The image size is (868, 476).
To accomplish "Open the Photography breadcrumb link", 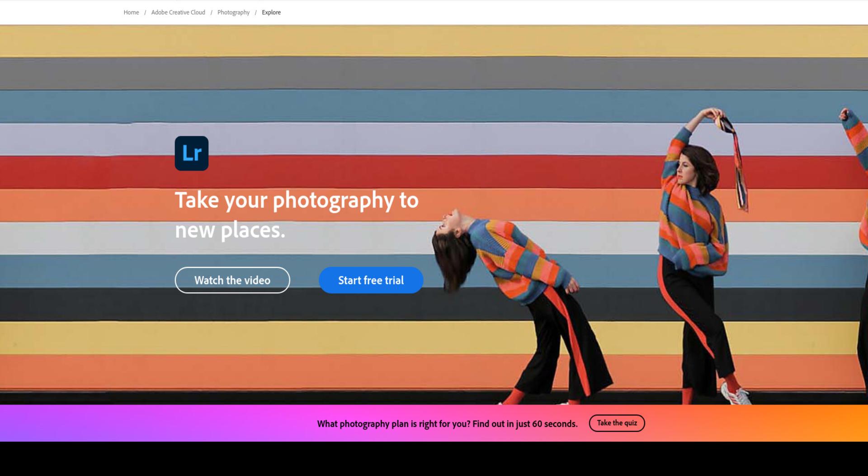I will 233,12.
